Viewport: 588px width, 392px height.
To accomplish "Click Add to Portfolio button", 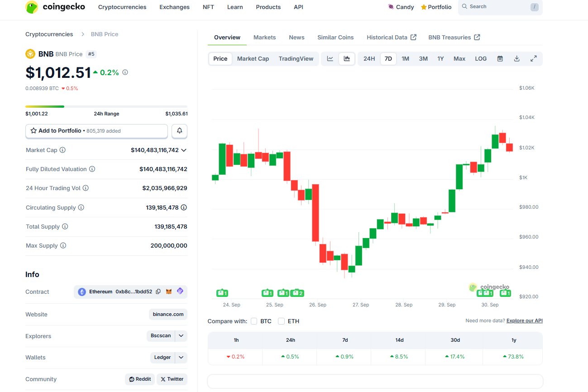I will (x=96, y=131).
